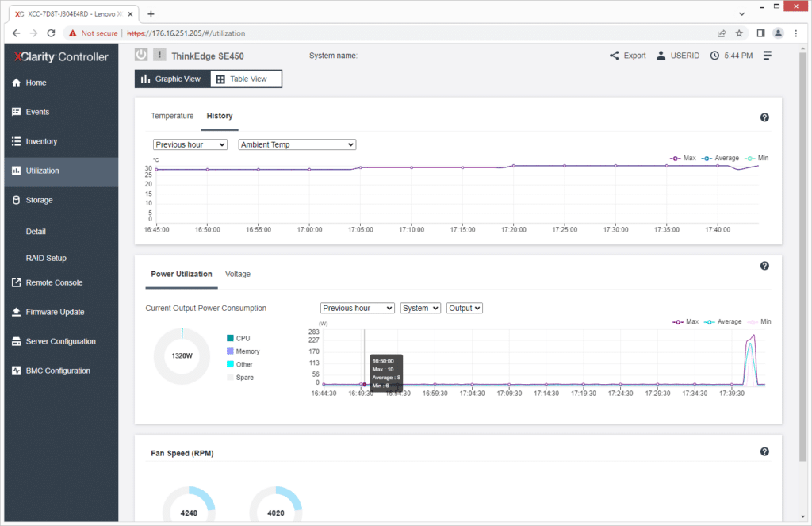
Task: Toggle Max series in temperature legend
Action: 683,158
